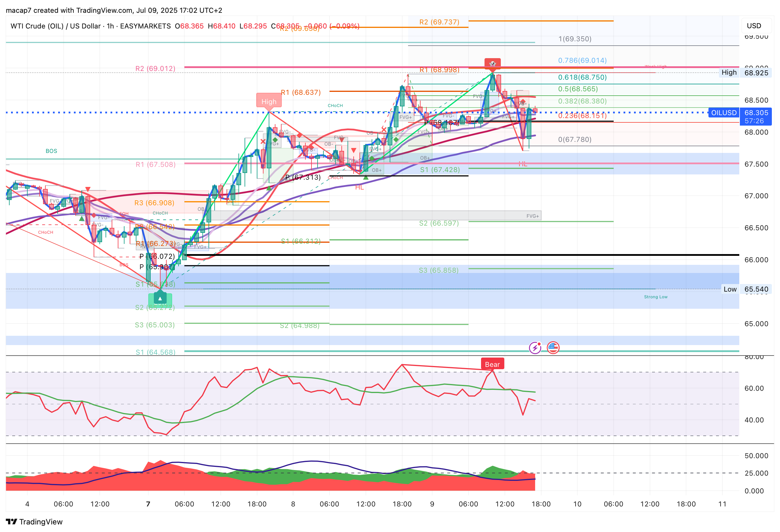
Task: Click the current price label 68.305
Action: click(756, 113)
